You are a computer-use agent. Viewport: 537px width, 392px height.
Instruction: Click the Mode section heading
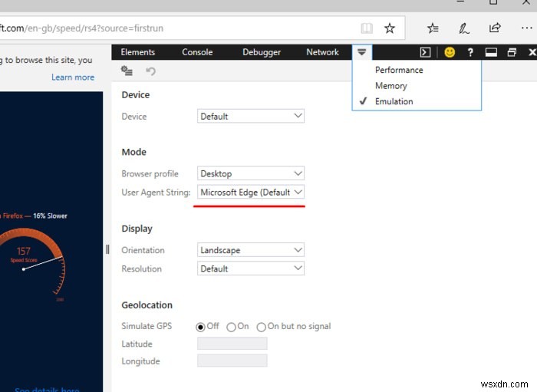coord(134,152)
